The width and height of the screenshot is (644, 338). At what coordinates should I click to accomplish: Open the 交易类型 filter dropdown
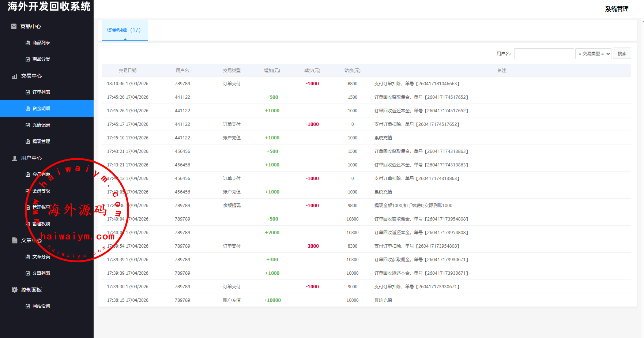pyautogui.click(x=593, y=54)
